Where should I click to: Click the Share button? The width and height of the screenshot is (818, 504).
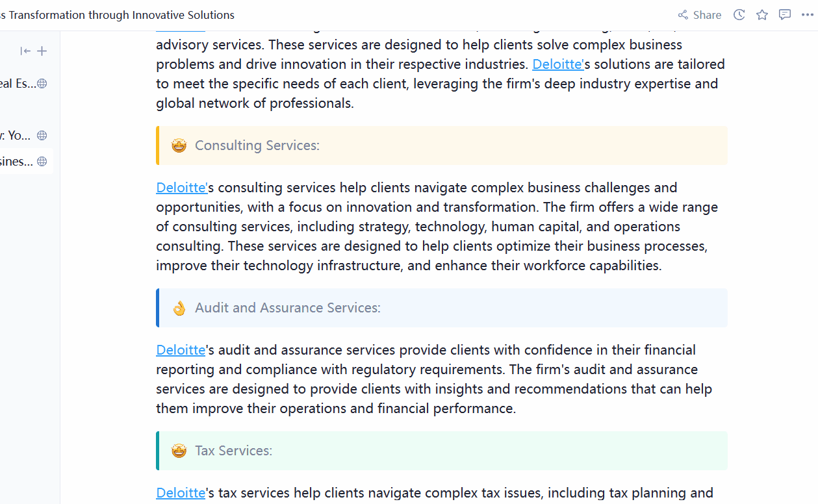pos(700,15)
